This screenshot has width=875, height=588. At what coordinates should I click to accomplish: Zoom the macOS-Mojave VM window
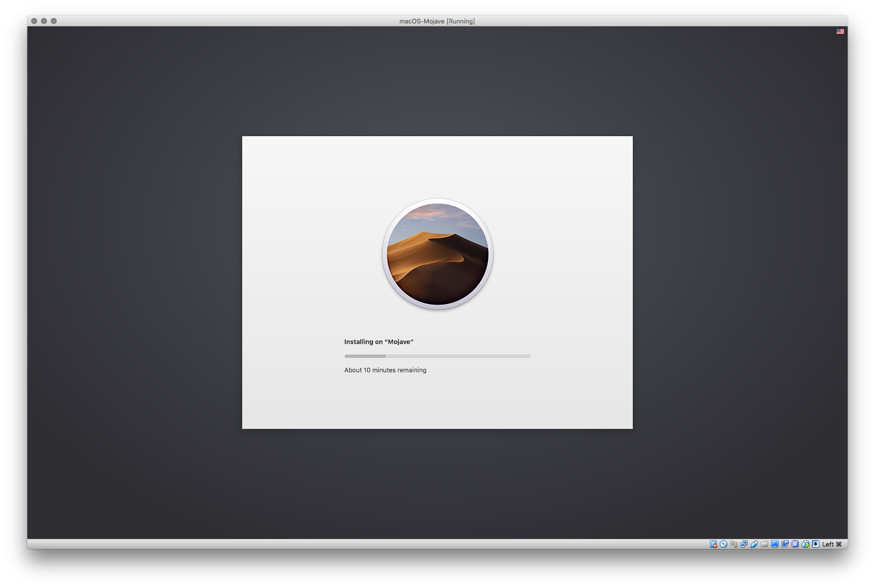click(x=54, y=21)
